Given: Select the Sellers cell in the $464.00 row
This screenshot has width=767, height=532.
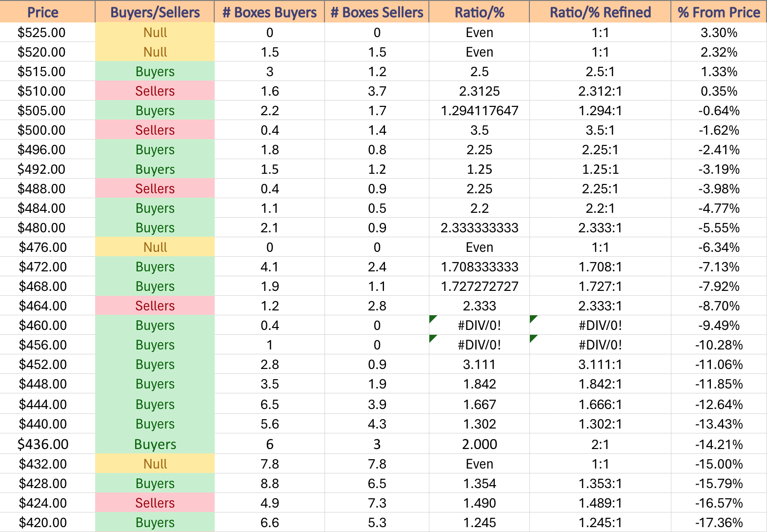Looking at the screenshot, I should [155, 306].
